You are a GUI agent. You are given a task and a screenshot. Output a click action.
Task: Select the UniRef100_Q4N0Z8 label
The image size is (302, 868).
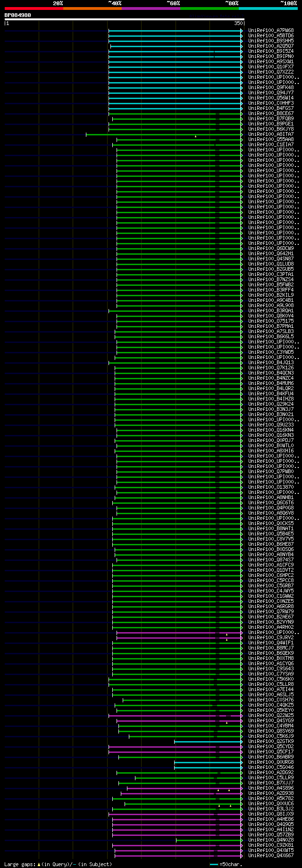click(x=271, y=840)
